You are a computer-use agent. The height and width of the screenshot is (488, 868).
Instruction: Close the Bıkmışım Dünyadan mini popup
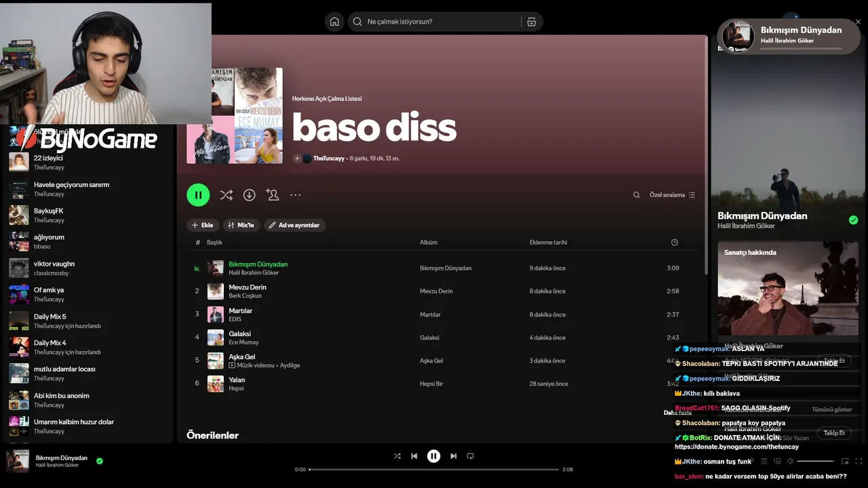[858, 22]
